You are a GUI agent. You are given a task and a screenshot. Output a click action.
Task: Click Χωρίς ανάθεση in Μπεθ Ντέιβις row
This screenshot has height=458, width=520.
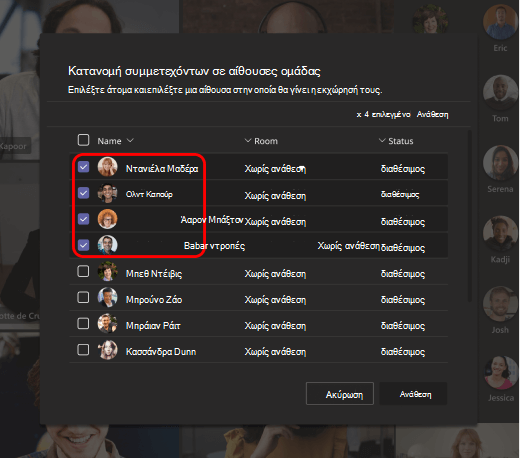[x=275, y=274]
